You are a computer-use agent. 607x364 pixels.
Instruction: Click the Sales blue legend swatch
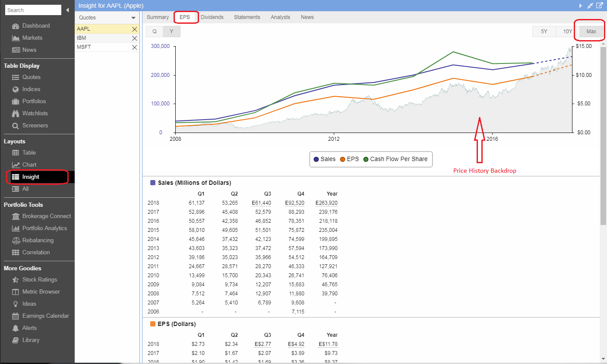316,159
